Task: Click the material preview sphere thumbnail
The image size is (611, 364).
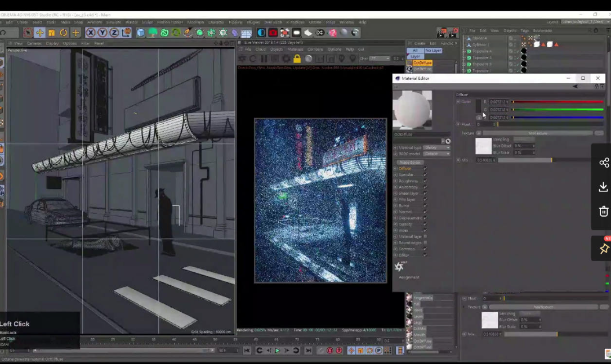Action: coord(412,110)
